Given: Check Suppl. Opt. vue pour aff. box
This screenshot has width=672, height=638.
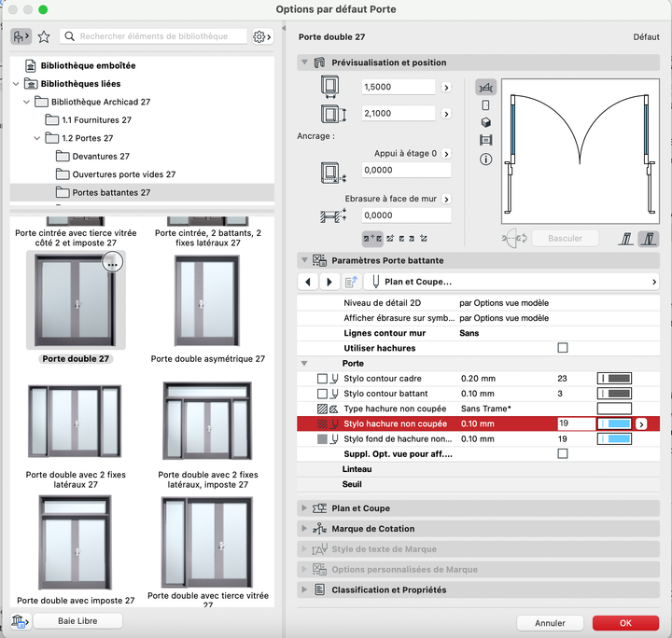Looking at the screenshot, I should 562,454.
